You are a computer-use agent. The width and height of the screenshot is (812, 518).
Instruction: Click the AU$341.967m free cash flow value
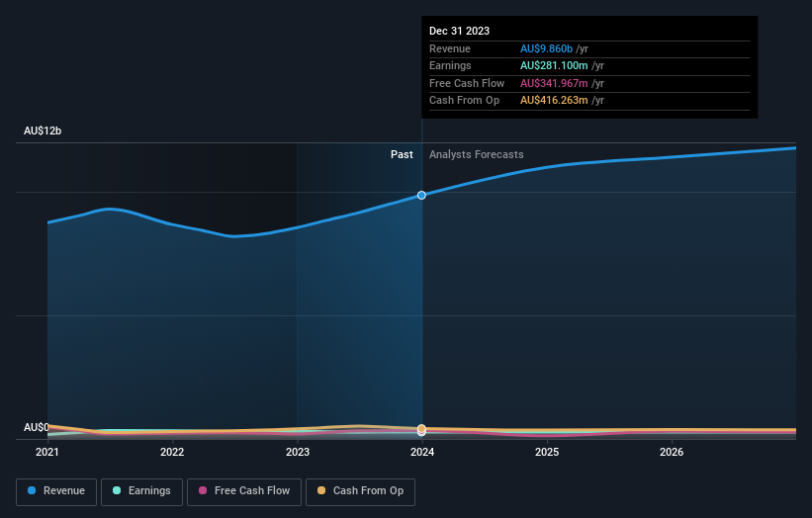click(554, 83)
